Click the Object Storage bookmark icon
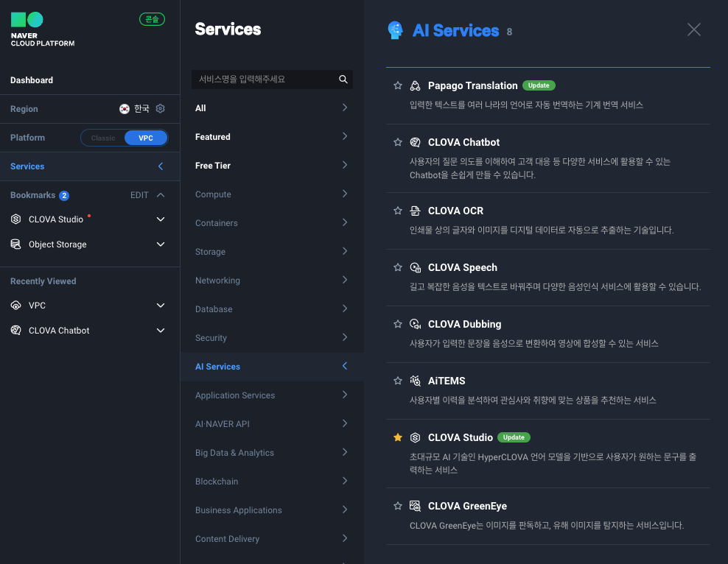Screen dimensions: 728x564 click(15, 244)
